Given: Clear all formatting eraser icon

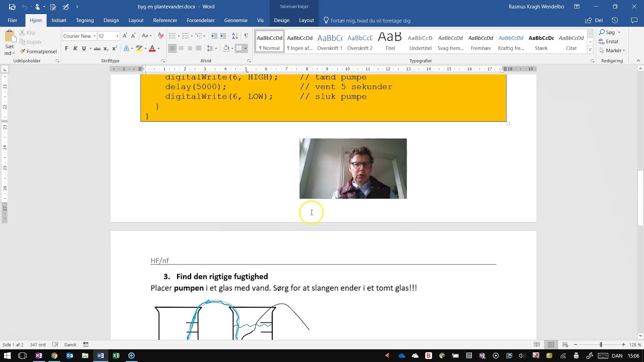Looking at the screenshot, I should pos(160,36).
